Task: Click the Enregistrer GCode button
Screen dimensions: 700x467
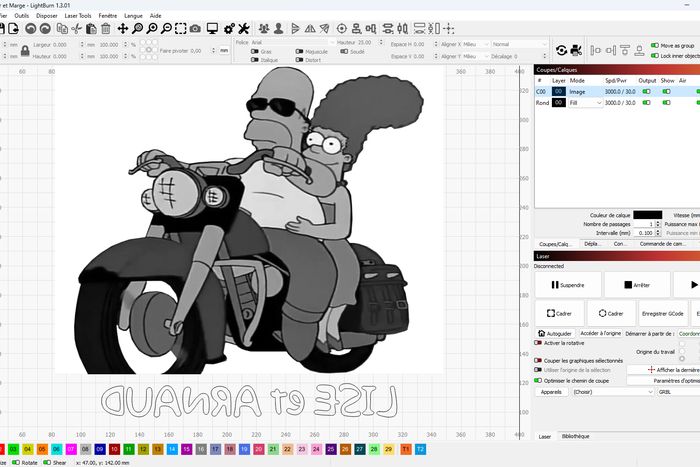Action: [662, 313]
